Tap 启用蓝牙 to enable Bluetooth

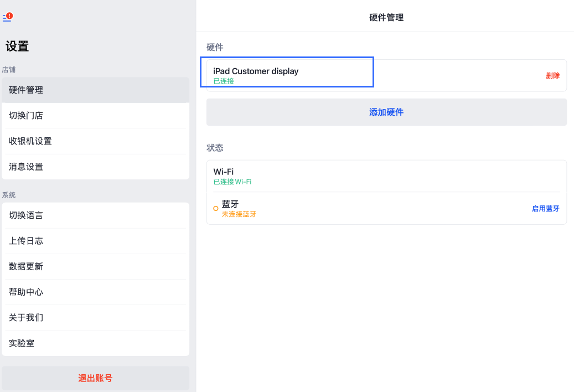[x=545, y=209]
